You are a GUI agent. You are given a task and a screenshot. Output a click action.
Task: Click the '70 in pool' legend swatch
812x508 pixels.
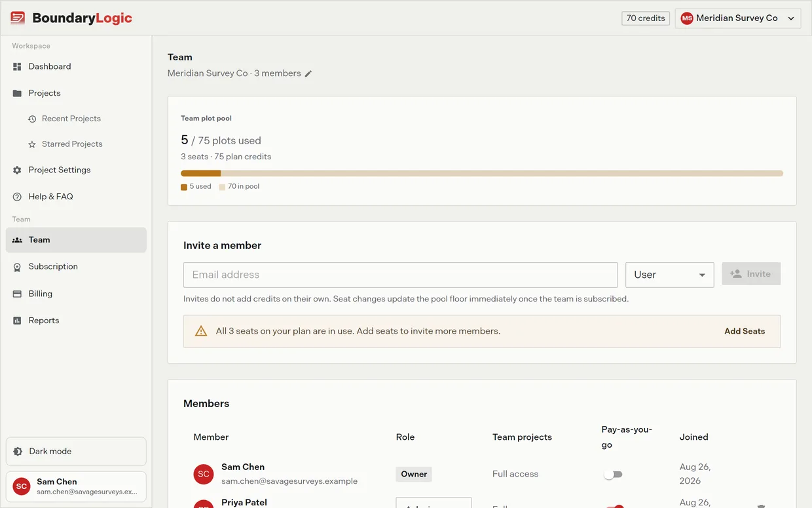pos(223,187)
